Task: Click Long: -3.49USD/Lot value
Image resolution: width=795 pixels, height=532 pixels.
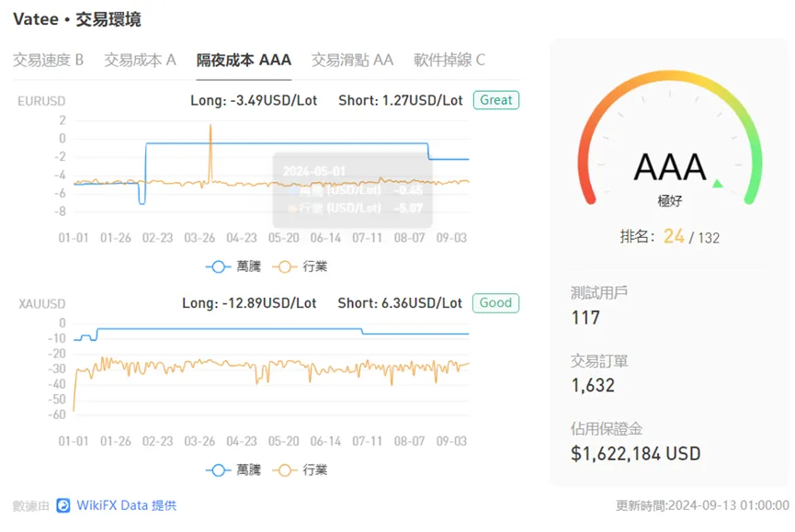Action: [x=254, y=100]
